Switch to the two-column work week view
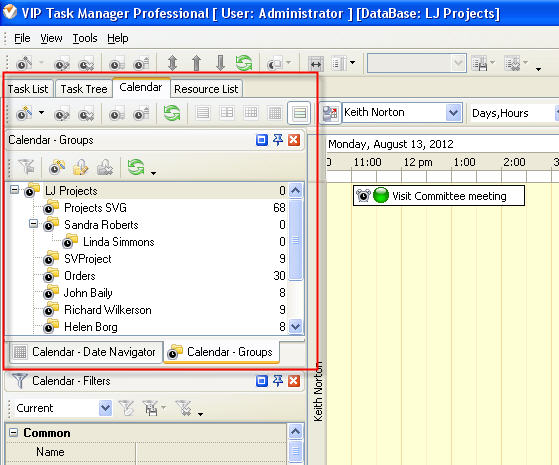 point(227,113)
